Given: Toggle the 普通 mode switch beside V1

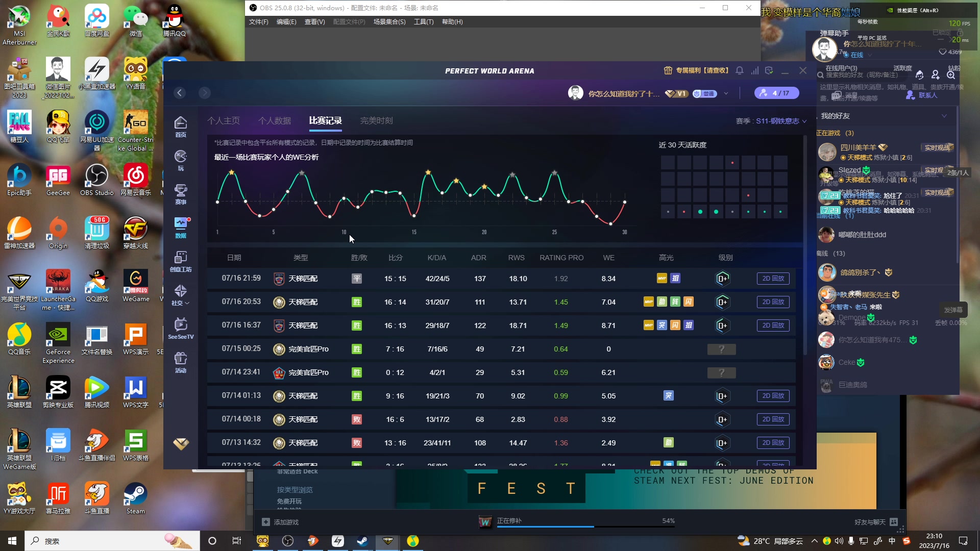Looking at the screenshot, I should 705,93.
